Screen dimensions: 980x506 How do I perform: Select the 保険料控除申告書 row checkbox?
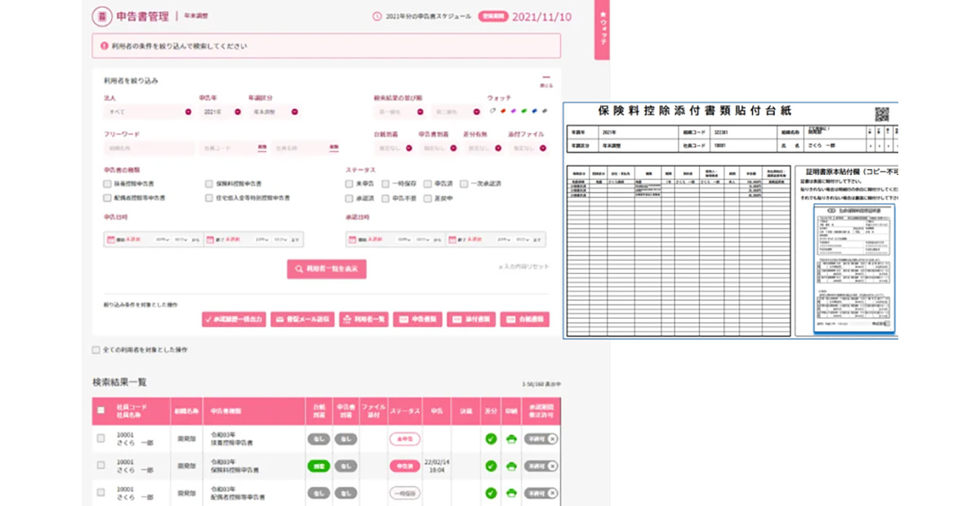coord(101,466)
